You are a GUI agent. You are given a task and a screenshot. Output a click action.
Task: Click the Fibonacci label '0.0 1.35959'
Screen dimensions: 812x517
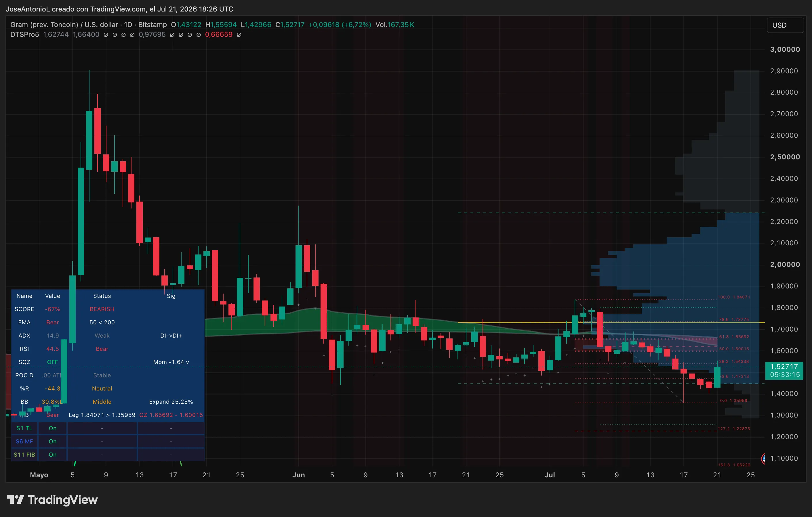(734, 400)
